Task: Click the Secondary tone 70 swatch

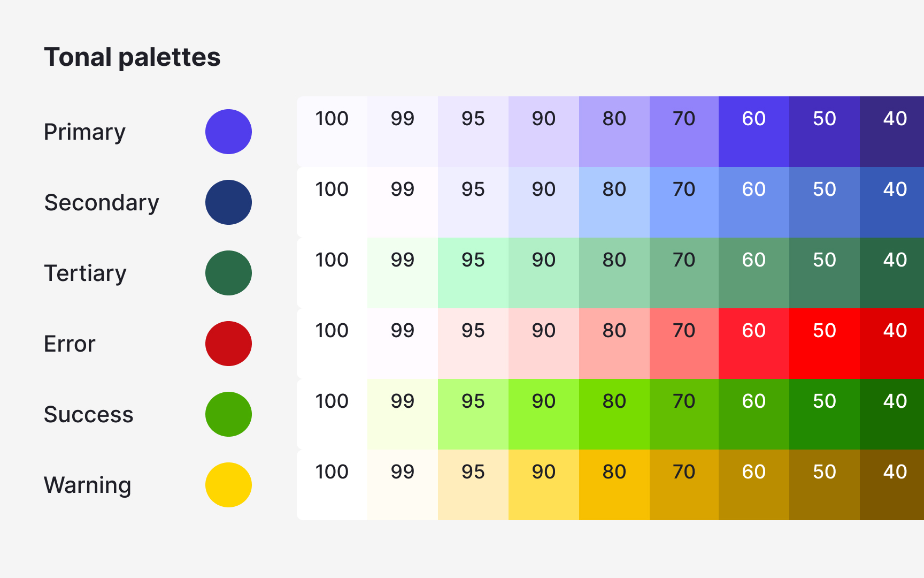Action: coord(684,202)
